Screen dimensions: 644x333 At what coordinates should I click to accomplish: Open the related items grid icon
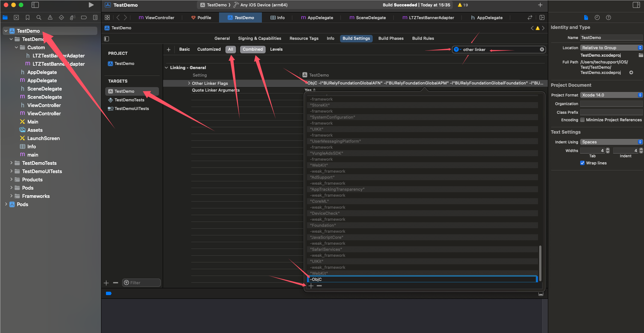107,17
